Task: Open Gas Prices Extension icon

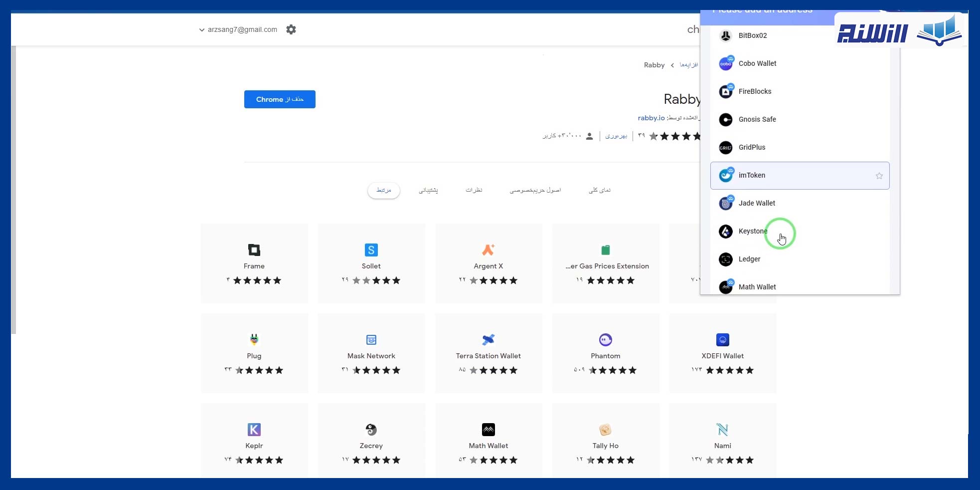Action: (606, 250)
